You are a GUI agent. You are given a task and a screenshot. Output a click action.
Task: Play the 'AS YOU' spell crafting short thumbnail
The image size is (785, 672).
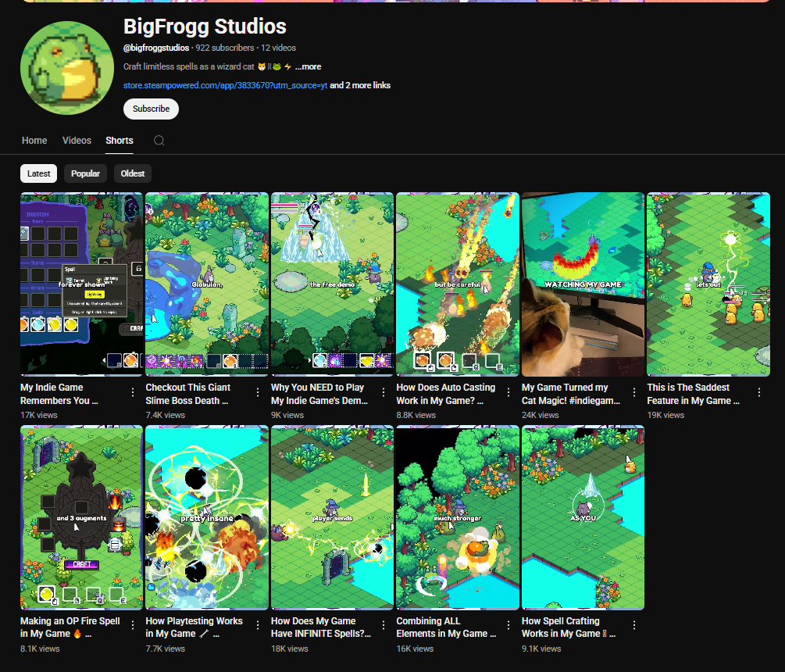583,517
